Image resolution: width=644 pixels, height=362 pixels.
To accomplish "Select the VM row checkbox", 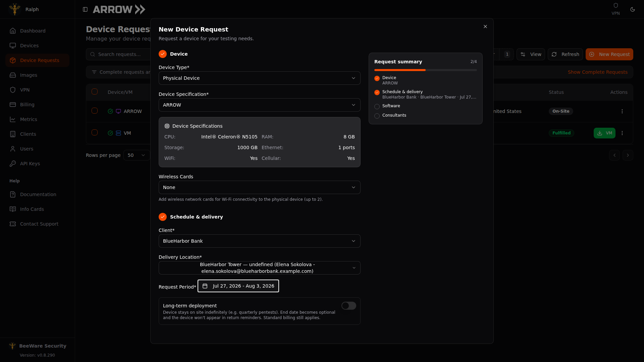I will 95,133.
